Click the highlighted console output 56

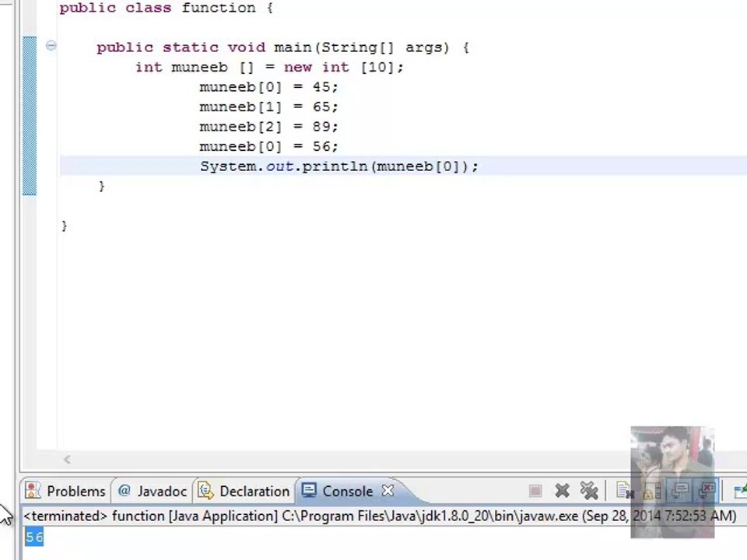point(33,537)
